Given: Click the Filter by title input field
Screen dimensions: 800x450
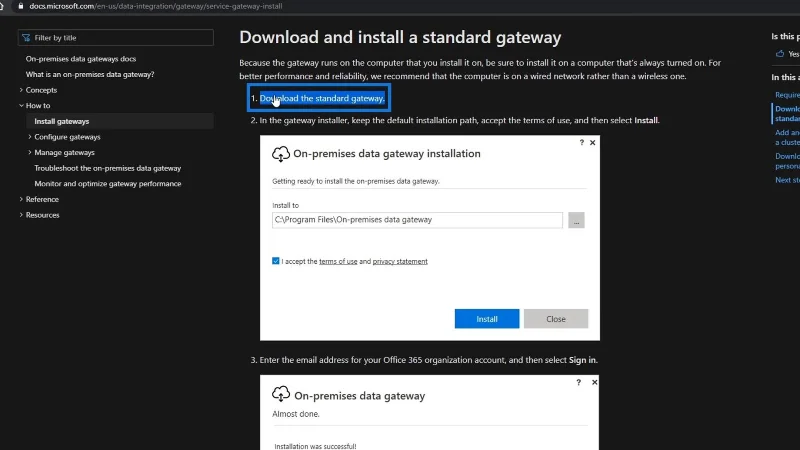Looking at the screenshot, I should pos(116,38).
